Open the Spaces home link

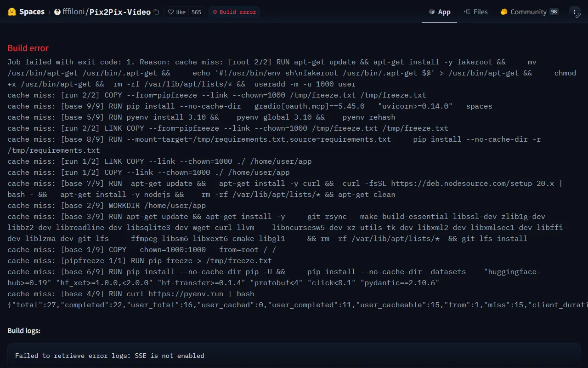[32, 12]
